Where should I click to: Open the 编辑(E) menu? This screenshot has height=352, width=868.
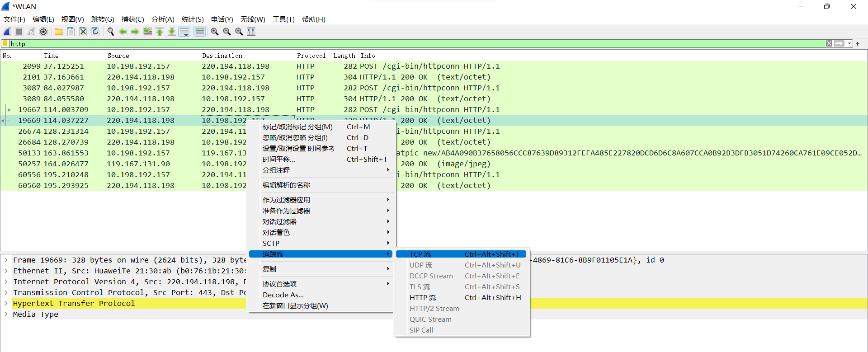pyautogui.click(x=43, y=19)
